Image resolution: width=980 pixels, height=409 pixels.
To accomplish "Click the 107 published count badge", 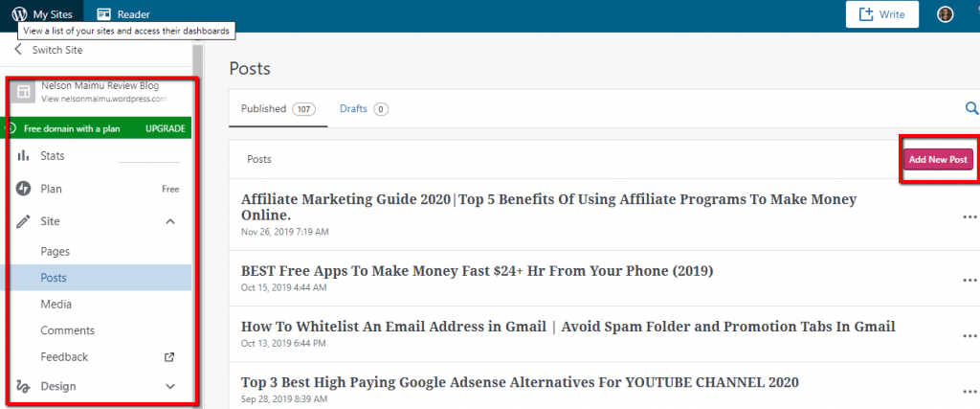I will click(x=303, y=109).
